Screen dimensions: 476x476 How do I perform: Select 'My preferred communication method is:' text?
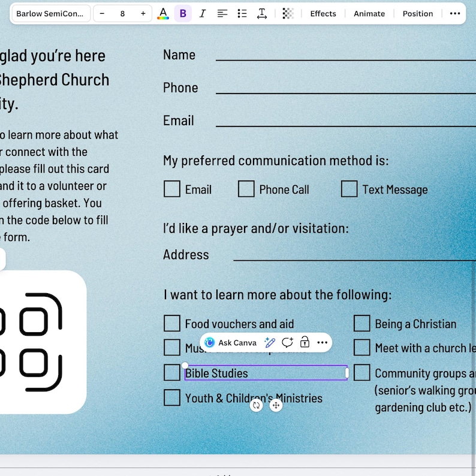(276, 161)
